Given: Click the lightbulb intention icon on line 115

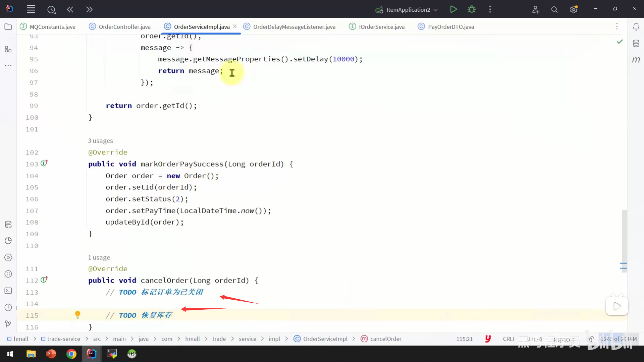Looking at the screenshot, I should pos(77,314).
